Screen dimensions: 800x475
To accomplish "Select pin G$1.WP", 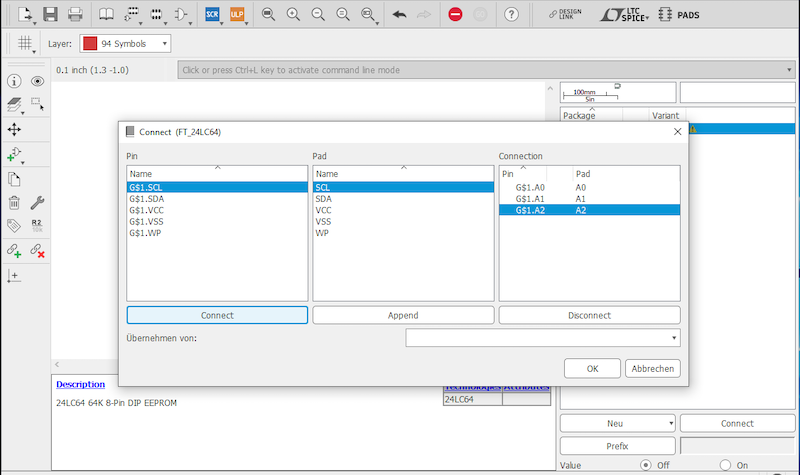I will [x=217, y=233].
